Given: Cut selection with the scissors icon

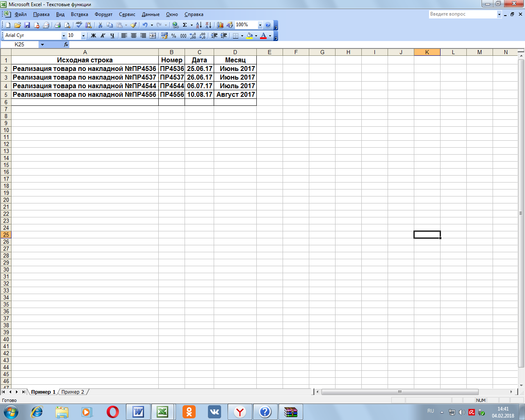Looking at the screenshot, I should pyautogui.click(x=100, y=25).
